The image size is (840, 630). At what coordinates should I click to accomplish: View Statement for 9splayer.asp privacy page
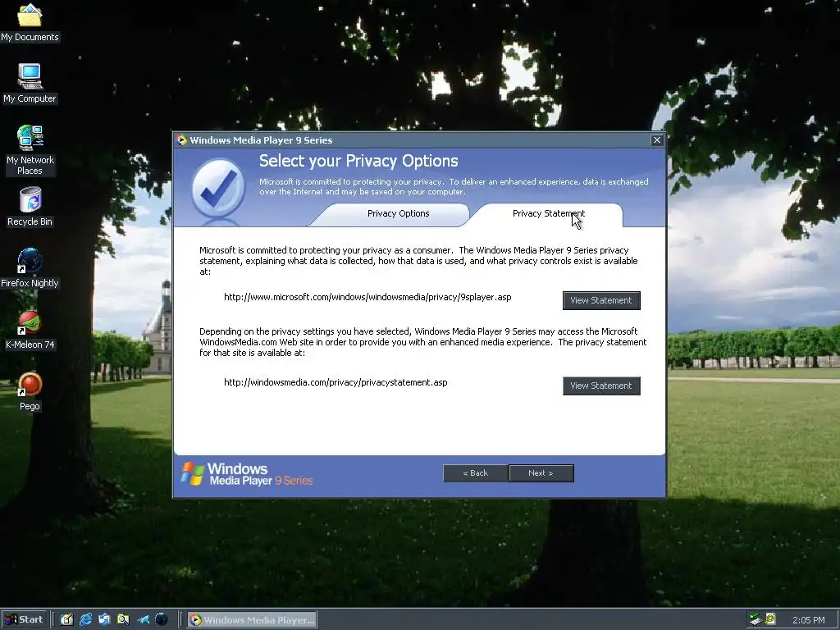point(601,300)
